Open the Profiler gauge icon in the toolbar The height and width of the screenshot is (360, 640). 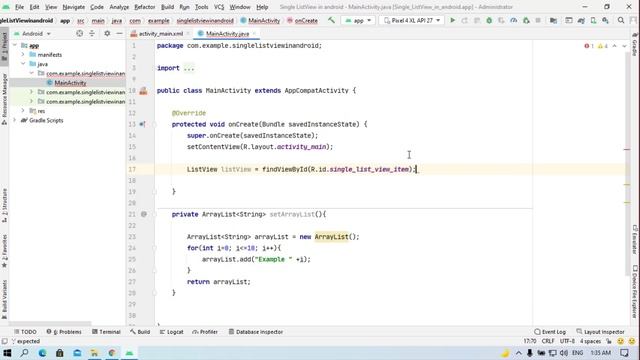513,20
